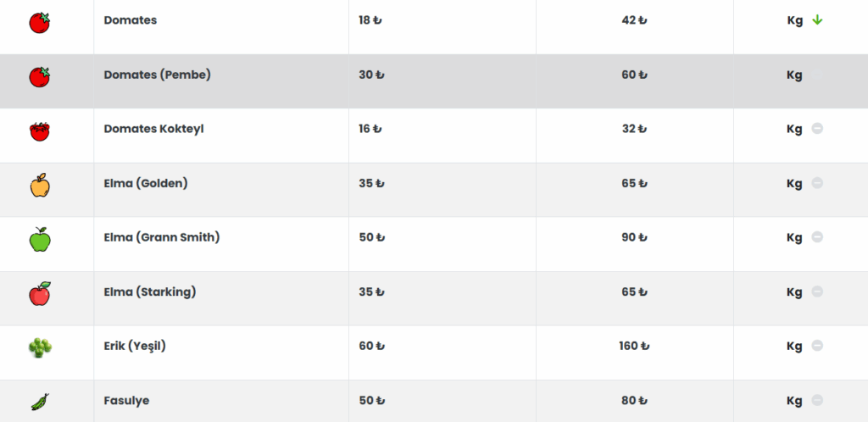Click the golden apple icon
The image size is (868, 422).
click(x=39, y=186)
